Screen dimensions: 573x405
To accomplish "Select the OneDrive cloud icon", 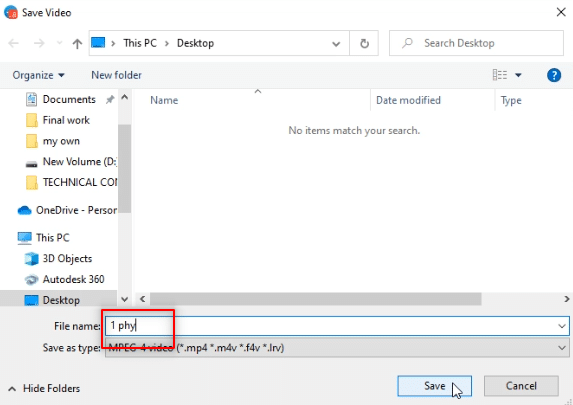I will [24, 211].
